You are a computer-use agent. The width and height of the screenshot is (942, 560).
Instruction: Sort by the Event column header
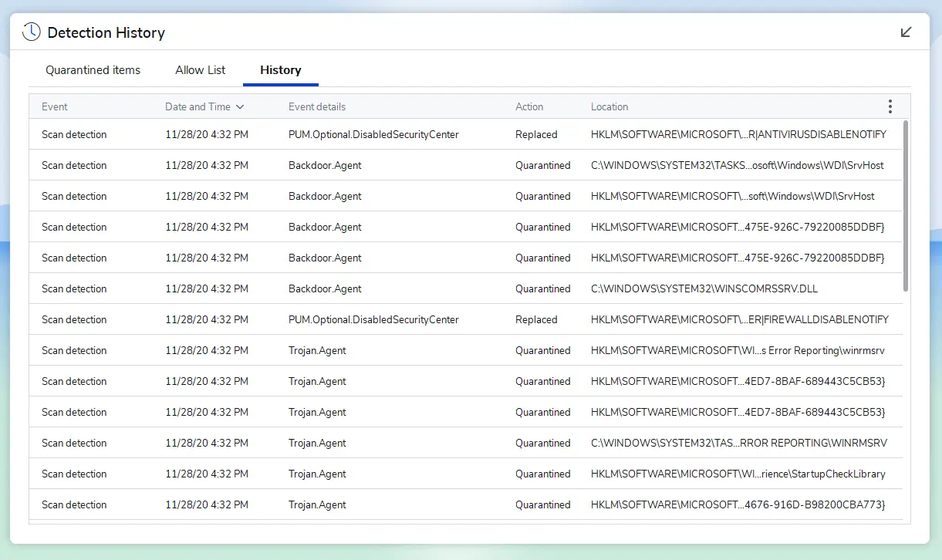tap(55, 107)
